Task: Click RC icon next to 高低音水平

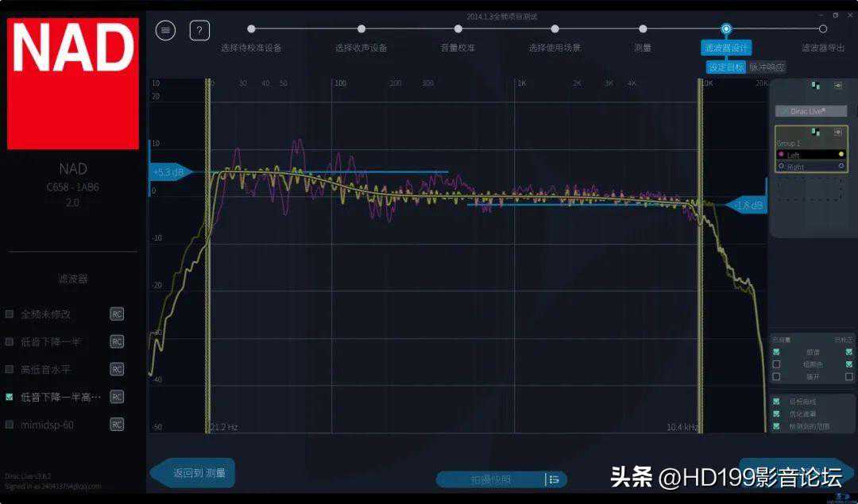Action: click(117, 369)
